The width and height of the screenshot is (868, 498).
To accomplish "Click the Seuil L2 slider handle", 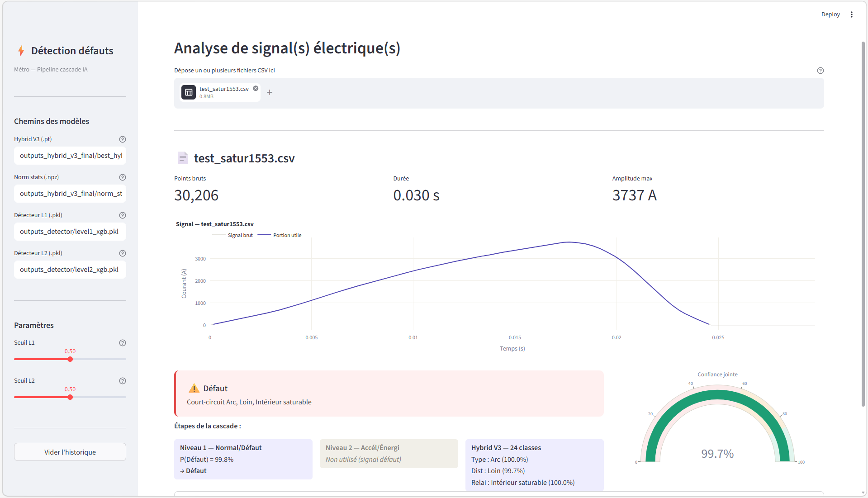I will click(70, 397).
